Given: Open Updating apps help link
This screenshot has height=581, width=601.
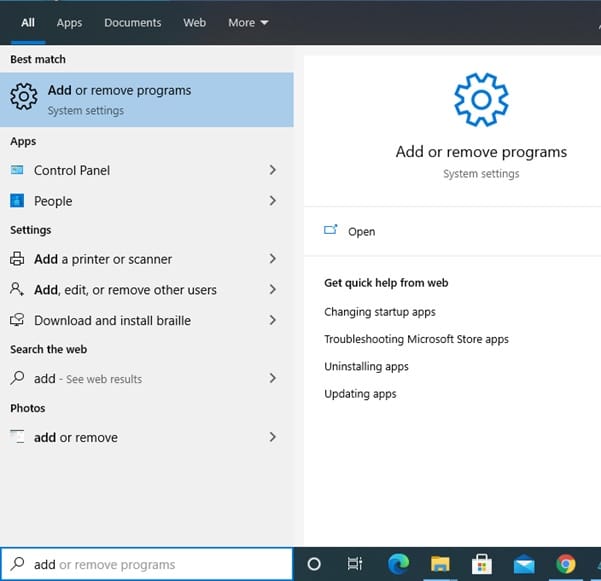Looking at the screenshot, I should pos(360,394).
